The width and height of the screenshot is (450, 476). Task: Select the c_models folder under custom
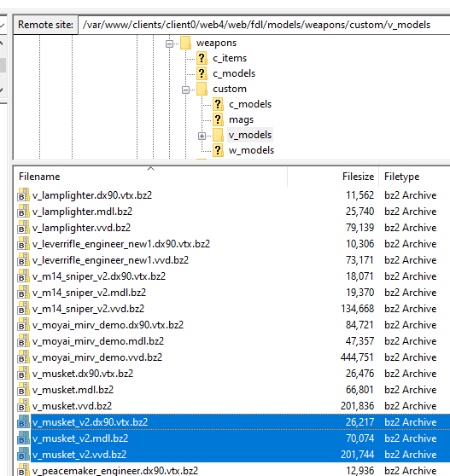[250, 104]
